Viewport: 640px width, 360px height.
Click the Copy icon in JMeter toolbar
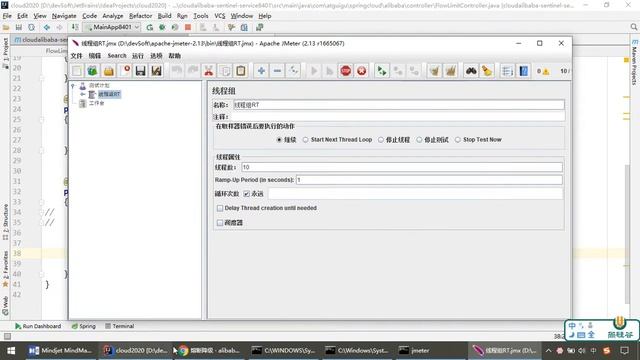225,71
